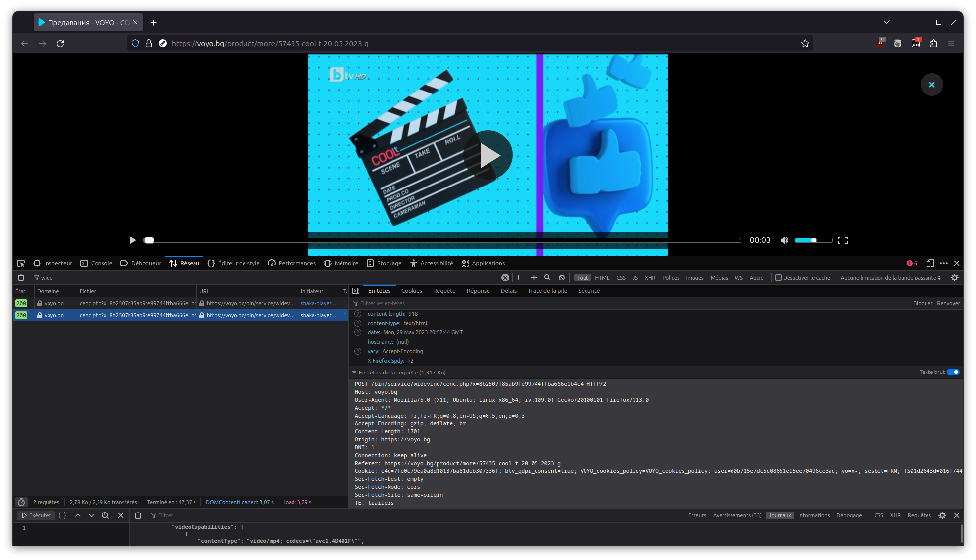Toggle responsive design mode icon
The width and height of the screenshot is (976, 560).
tap(930, 263)
